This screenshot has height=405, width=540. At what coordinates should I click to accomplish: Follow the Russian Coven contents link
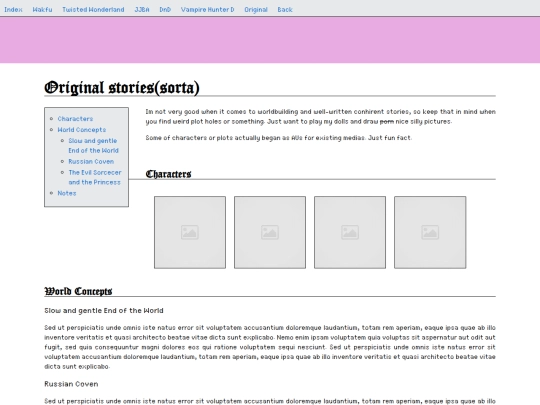pyautogui.click(x=91, y=162)
